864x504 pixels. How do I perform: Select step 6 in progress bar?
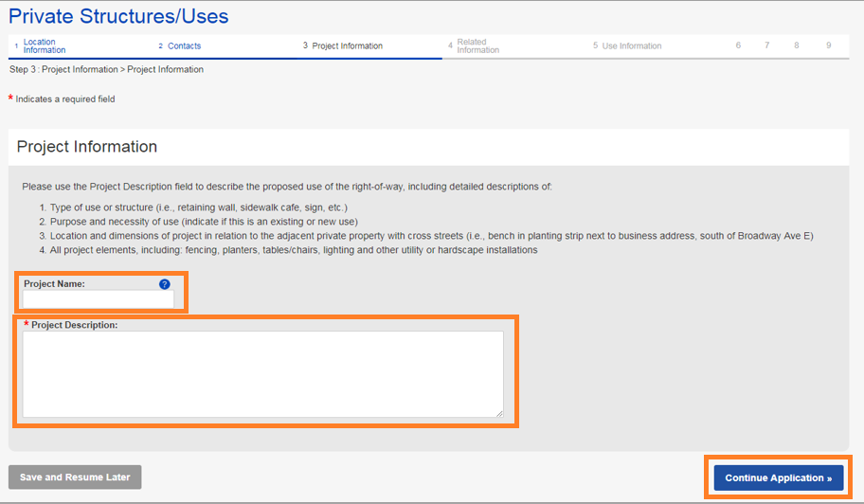click(x=738, y=45)
